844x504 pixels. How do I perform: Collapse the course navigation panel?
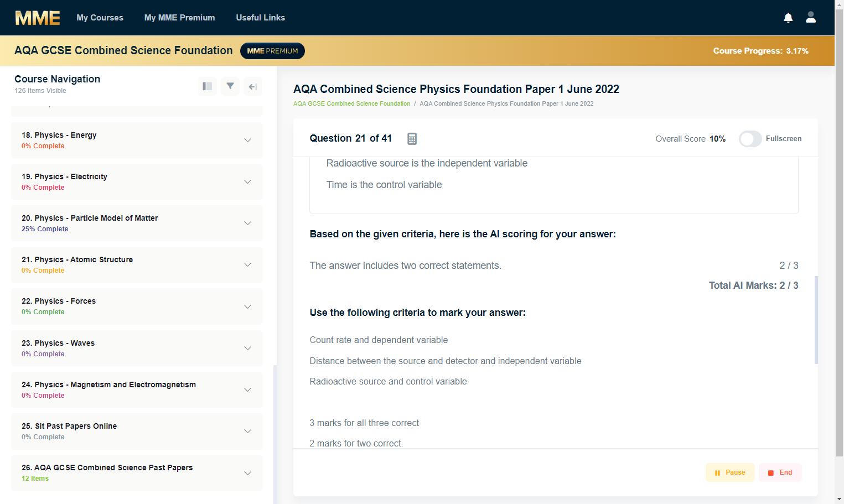(x=253, y=86)
